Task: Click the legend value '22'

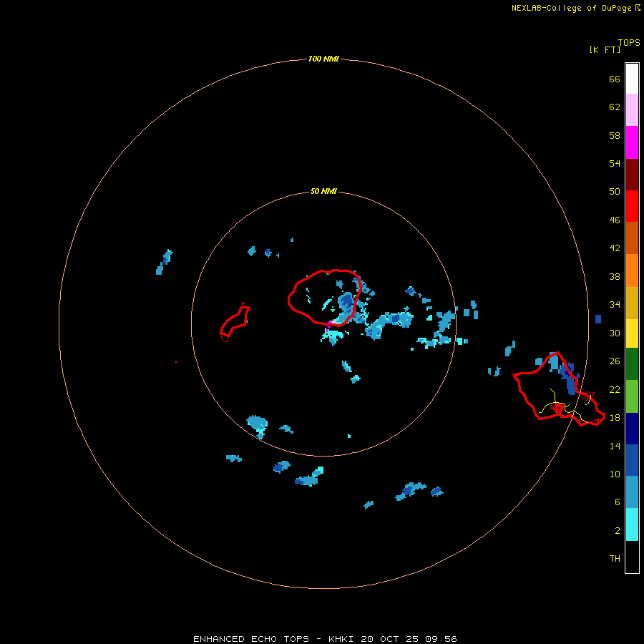Action: [615, 390]
